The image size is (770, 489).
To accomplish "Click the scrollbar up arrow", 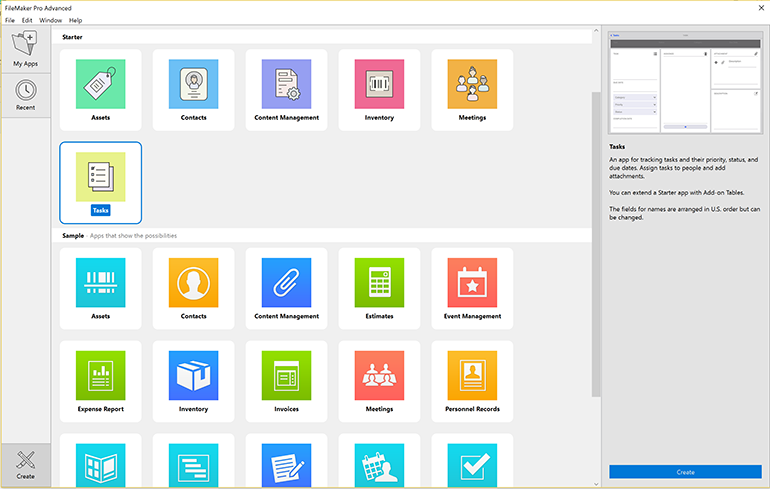I will click(596, 30).
